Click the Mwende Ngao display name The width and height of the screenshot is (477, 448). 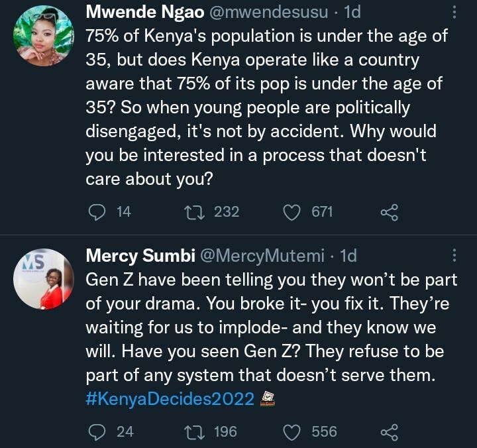tap(139, 13)
